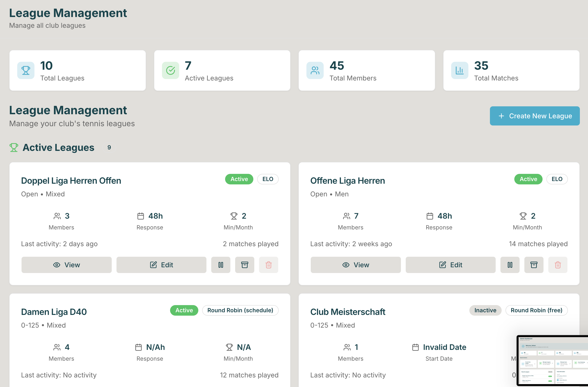
Task: Delete the Doppel Liga Herren Offen league
Action: (x=269, y=265)
